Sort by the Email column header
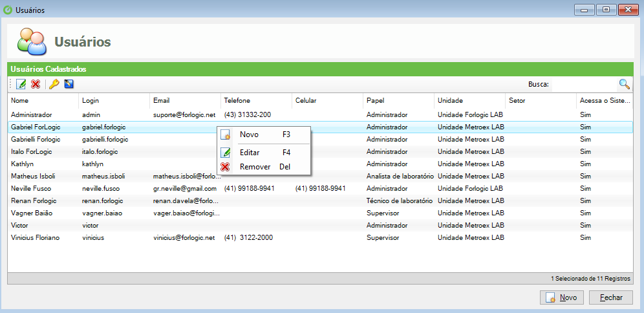Image resolution: width=644 pixels, height=313 pixels. tap(185, 100)
